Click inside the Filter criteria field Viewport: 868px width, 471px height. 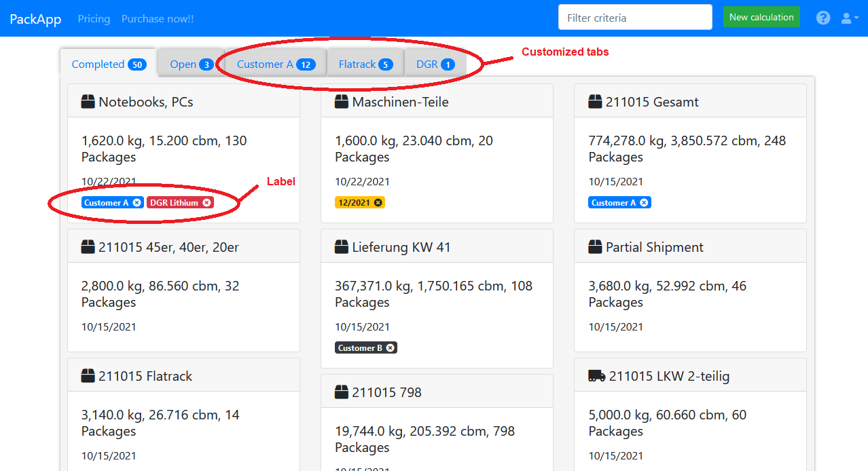634,17
